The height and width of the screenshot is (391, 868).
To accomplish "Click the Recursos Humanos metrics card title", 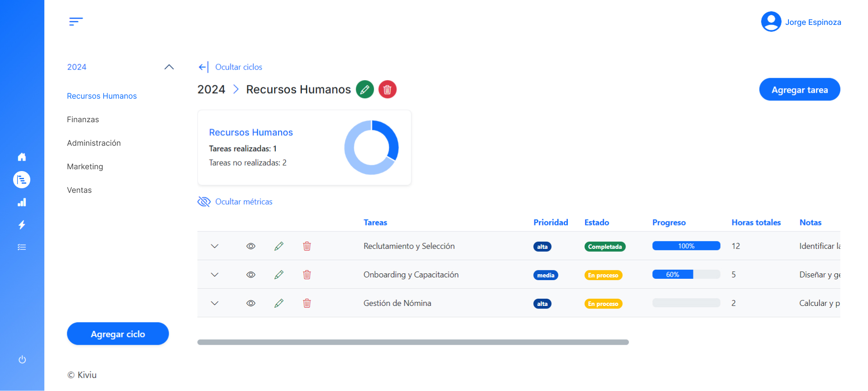I will (x=251, y=133).
